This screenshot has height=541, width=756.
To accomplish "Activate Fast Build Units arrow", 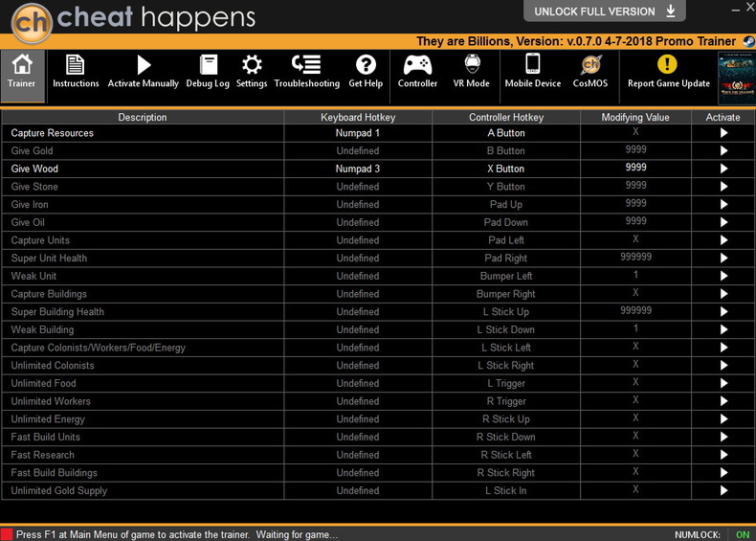I will pyautogui.click(x=723, y=437).
